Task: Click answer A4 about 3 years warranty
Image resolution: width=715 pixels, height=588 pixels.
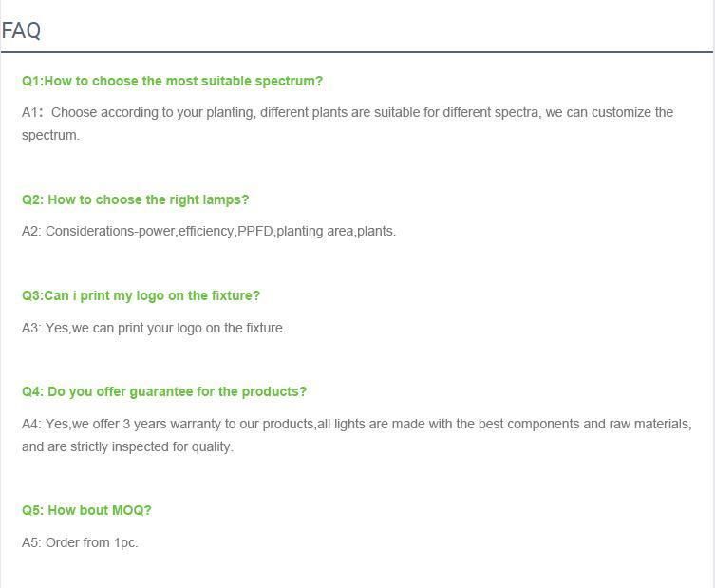Action: coord(357,435)
